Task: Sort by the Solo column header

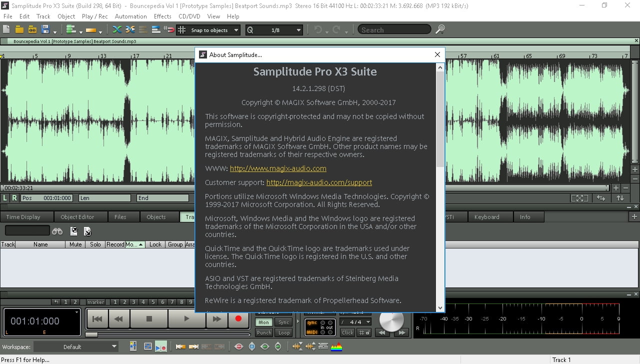Action: tap(95, 244)
